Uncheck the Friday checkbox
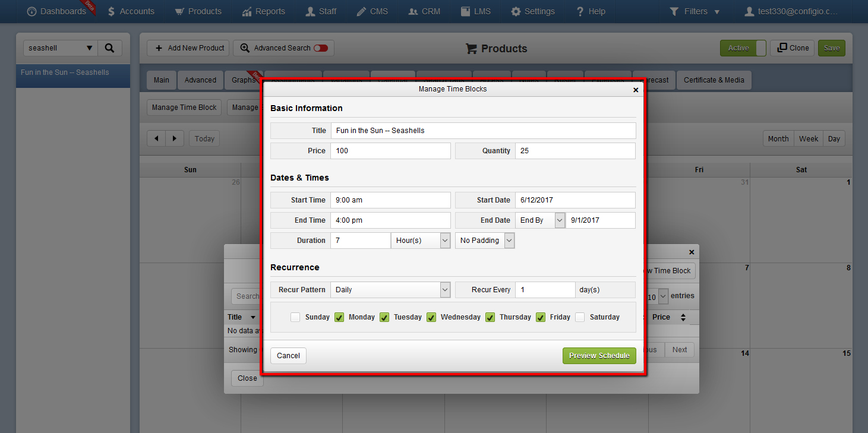Viewport: 868px width, 433px height. 541,317
